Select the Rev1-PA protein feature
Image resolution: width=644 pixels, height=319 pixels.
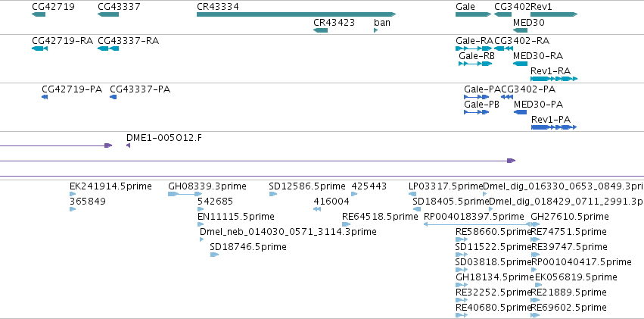point(554,127)
